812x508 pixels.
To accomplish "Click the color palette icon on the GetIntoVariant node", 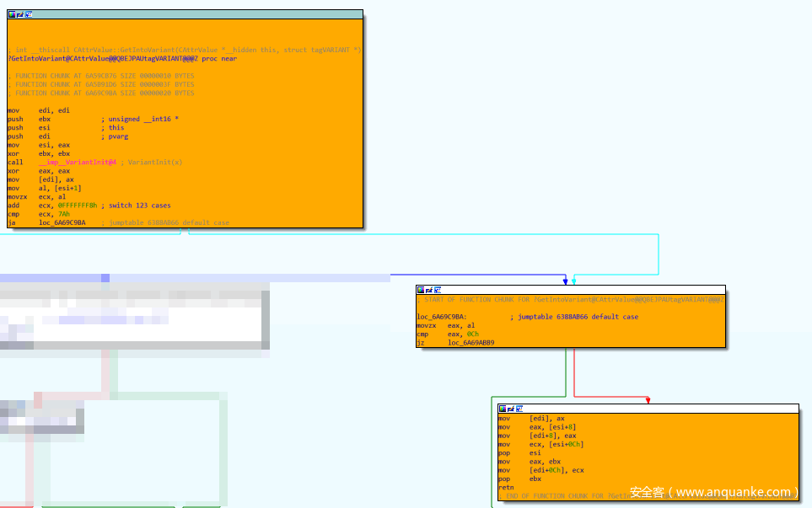I will click(x=12, y=14).
